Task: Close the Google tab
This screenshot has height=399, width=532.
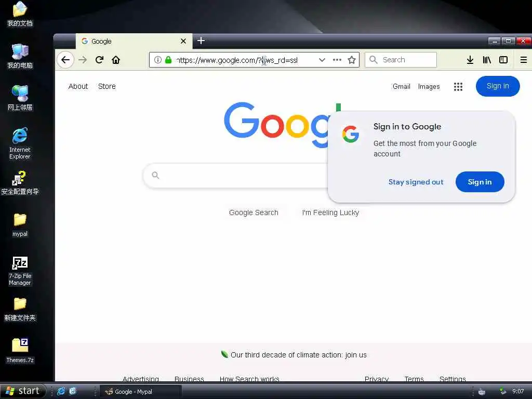Action: [x=183, y=41]
